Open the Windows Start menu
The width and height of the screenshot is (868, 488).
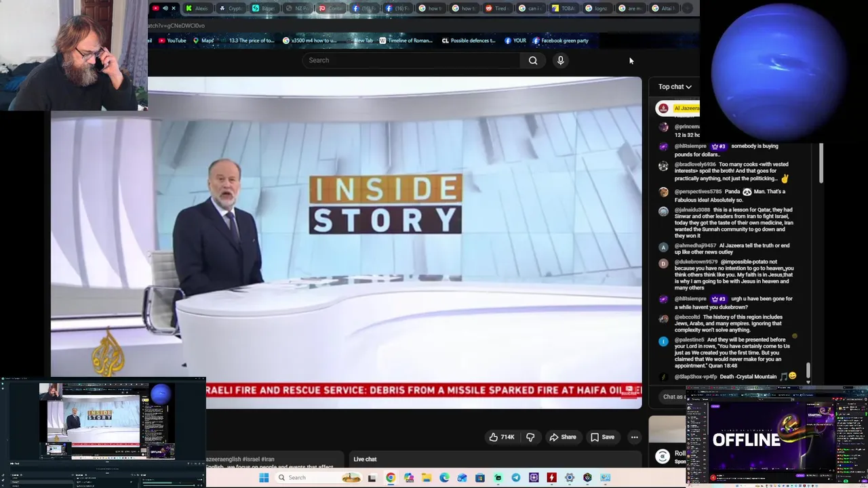tap(264, 478)
